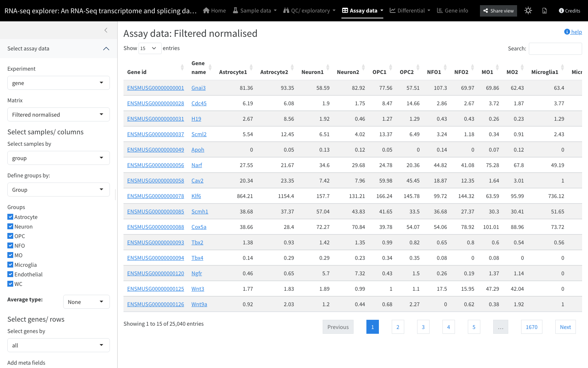
Task: Sort table by Gene id column arrows
Action: pyautogui.click(x=182, y=68)
